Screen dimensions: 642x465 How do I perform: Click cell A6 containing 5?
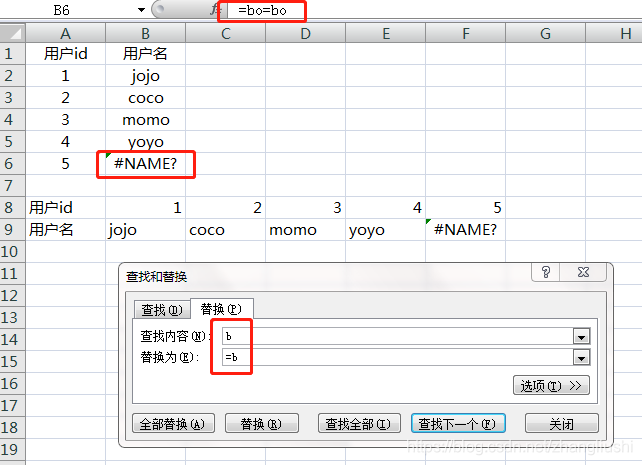(66, 164)
